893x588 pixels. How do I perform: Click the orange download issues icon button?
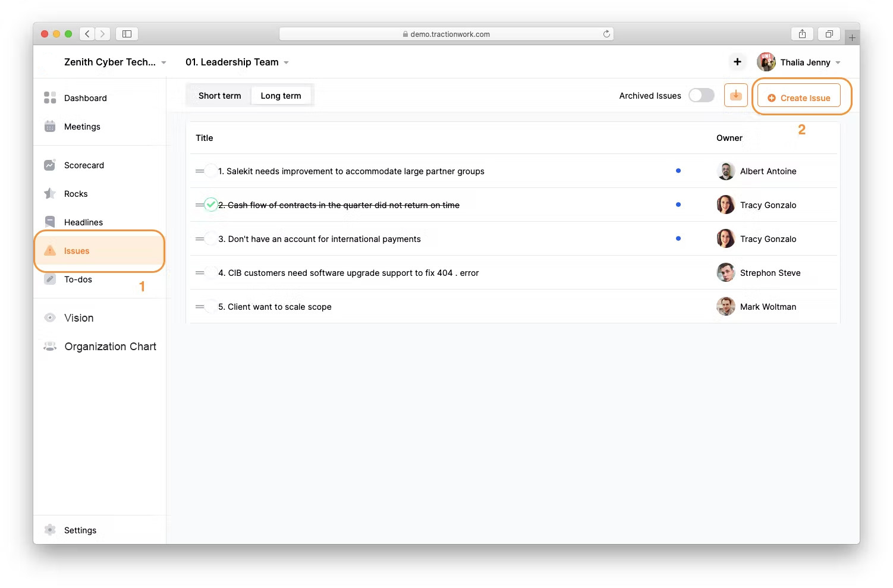coord(736,95)
